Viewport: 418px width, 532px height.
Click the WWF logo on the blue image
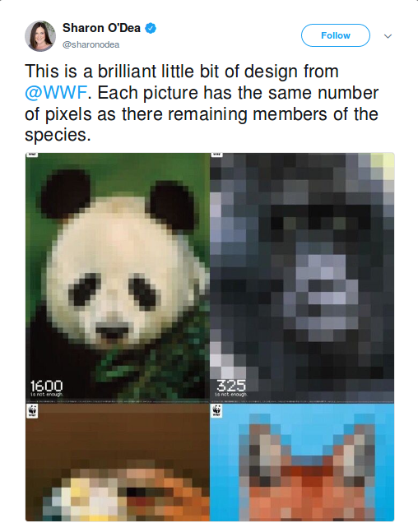pos(216,411)
